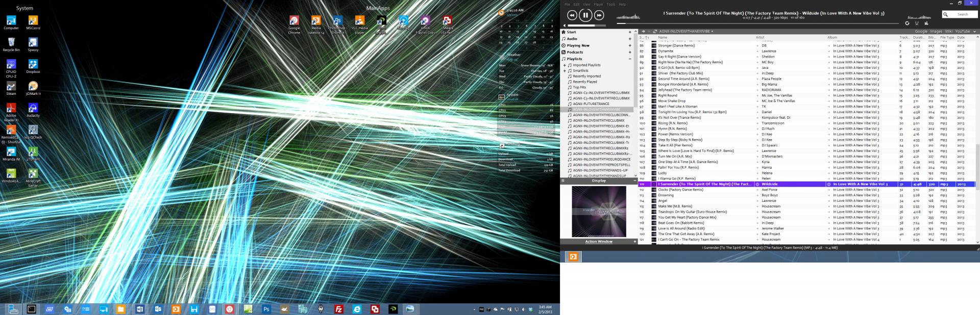Open the Player menu

click(598, 4)
